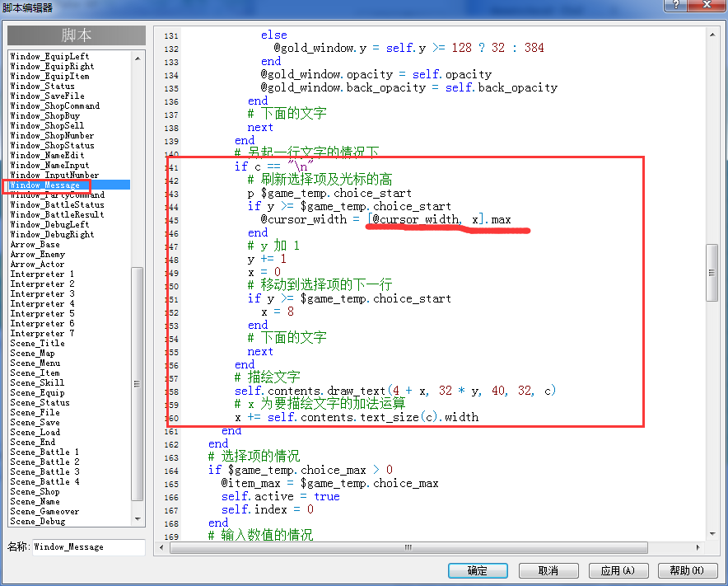
Task: Click the horizontal scrollbar left arrow
Action: [x=161, y=547]
